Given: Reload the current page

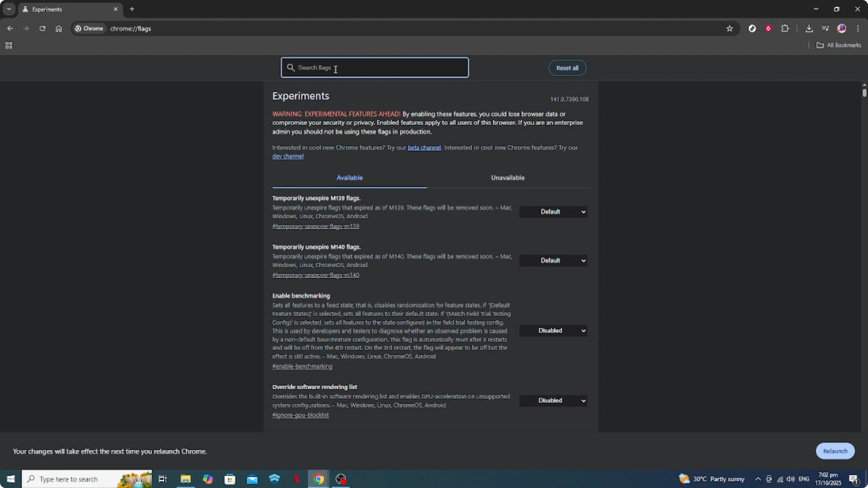Looking at the screenshot, I should (x=43, y=28).
